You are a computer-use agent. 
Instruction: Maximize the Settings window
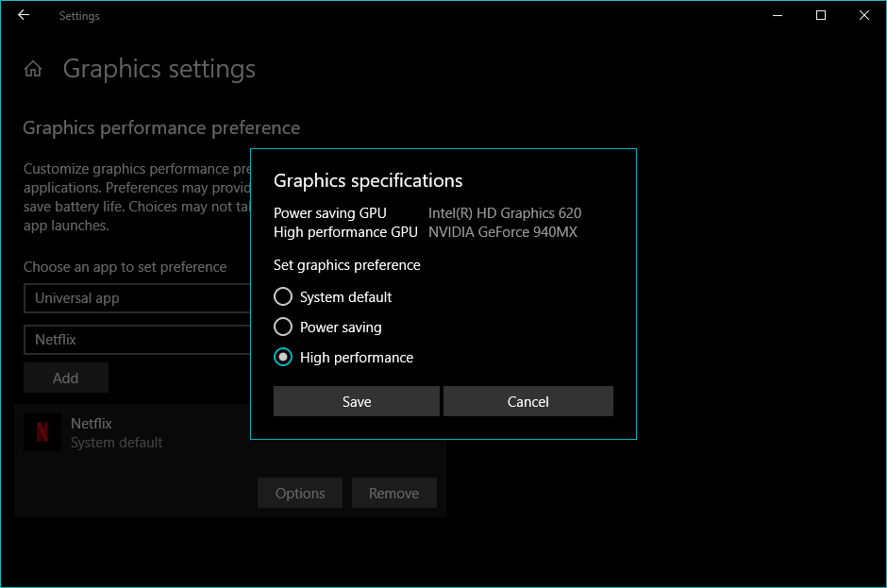click(x=821, y=15)
